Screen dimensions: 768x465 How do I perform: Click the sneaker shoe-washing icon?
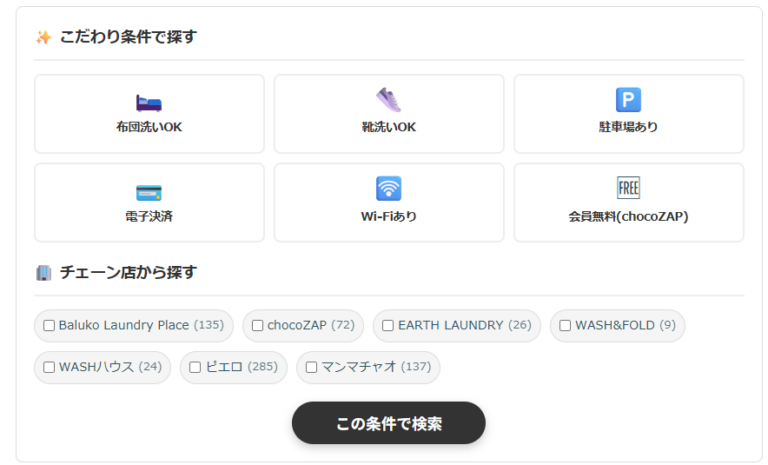click(x=388, y=100)
